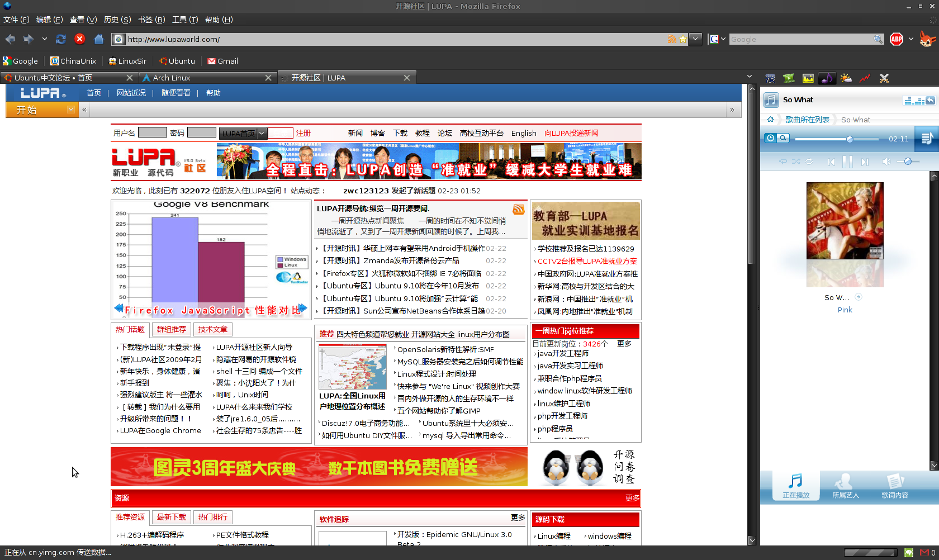Click 歌曲所在列表 breadcrumb in player
This screenshot has height=560, width=939.
(808, 120)
